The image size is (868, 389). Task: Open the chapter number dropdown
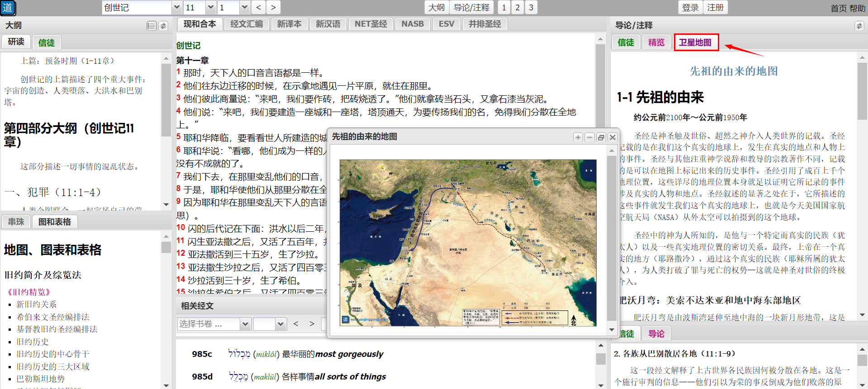[211, 7]
